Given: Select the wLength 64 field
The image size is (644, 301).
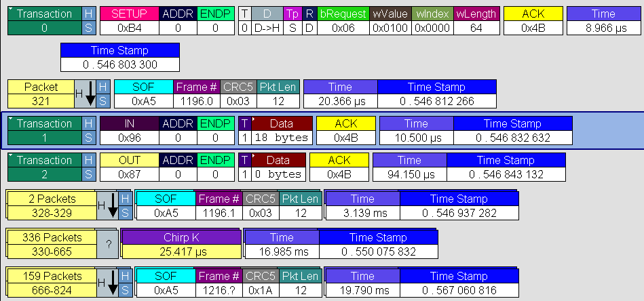Looking at the screenshot, I should pos(477,21).
